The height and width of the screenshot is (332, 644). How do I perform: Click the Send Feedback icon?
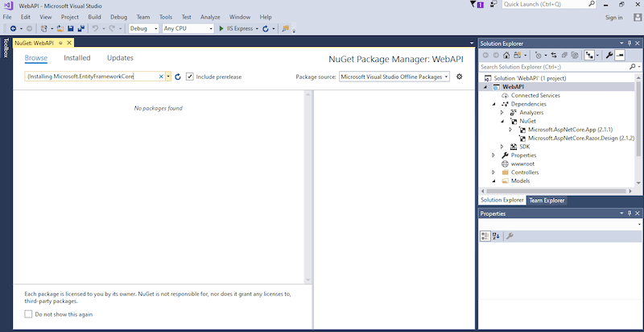point(493,5)
